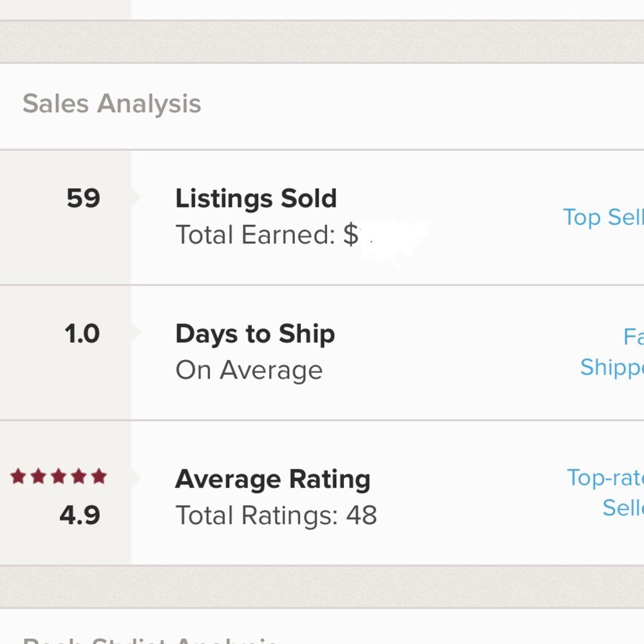Tap the 59 listings sold count
Screen dimensions: 644x644
83,198
